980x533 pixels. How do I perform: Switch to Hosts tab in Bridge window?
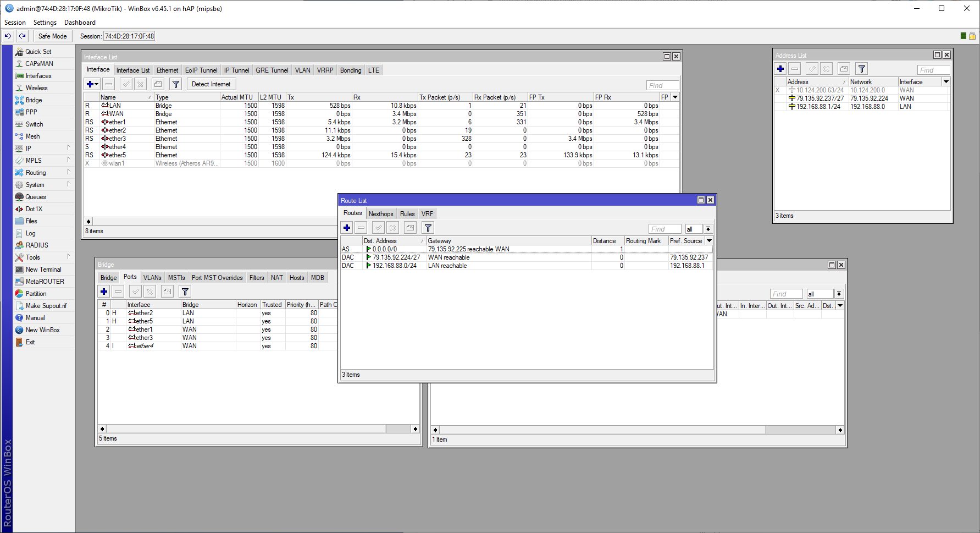(x=297, y=278)
